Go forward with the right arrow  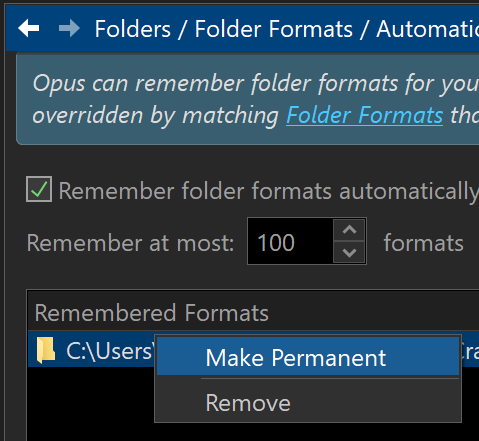point(69,28)
